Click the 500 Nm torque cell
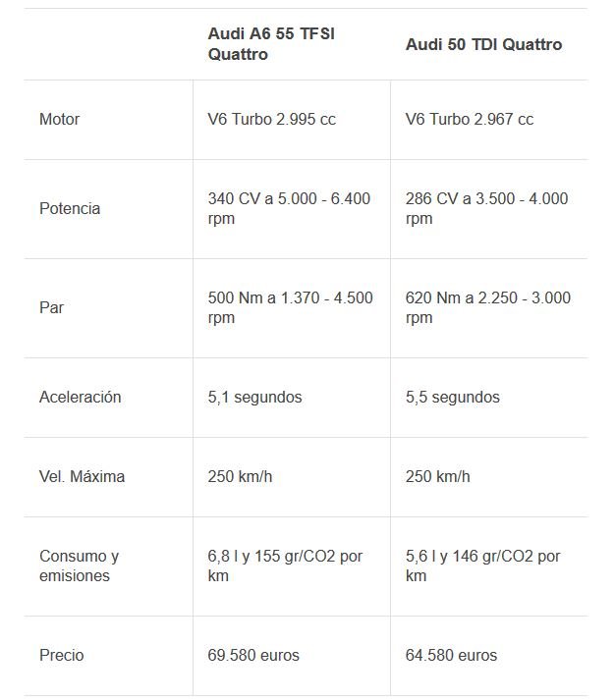 point(290,307)
